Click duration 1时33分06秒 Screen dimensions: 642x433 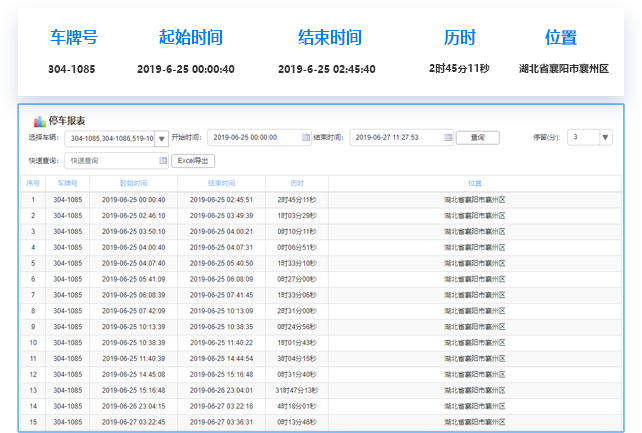(297, 295)
